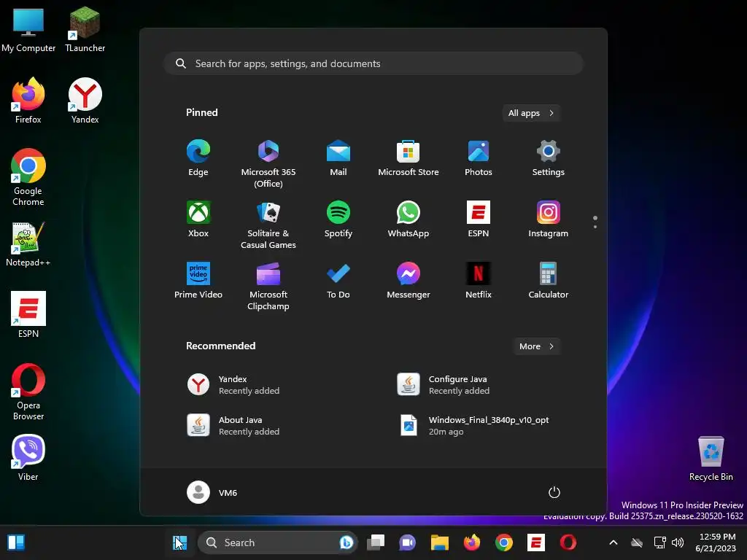Open ESPN in the pinned apps grid
This screenshot has width=747, height=560.
coord(479,219)
